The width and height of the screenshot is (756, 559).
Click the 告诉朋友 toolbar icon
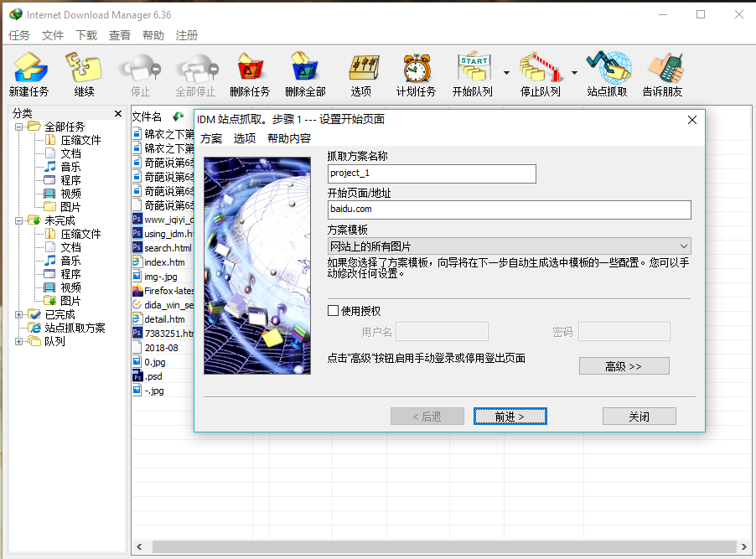click(662, 74)
